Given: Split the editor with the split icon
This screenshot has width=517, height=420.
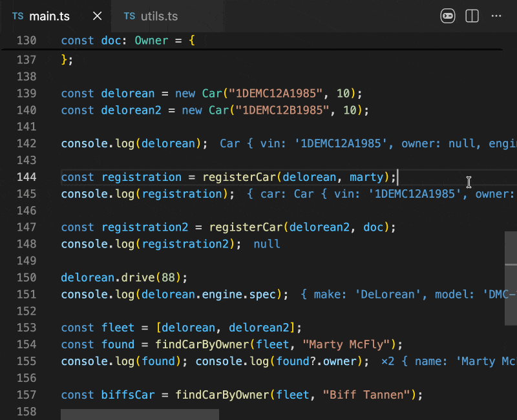Looking at the screenshot, I should [x=472, y=16].
